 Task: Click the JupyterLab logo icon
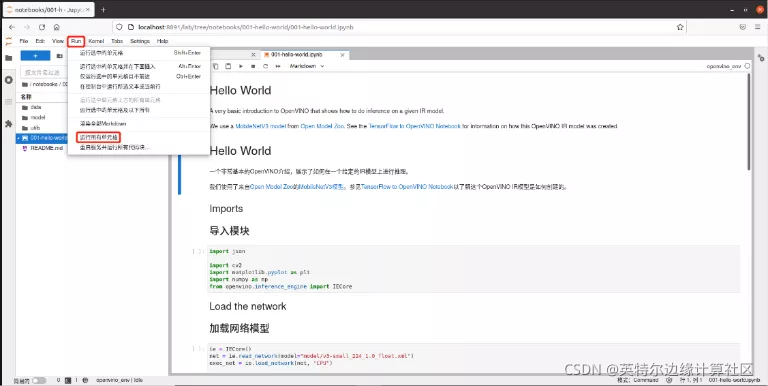pos(8,41)
